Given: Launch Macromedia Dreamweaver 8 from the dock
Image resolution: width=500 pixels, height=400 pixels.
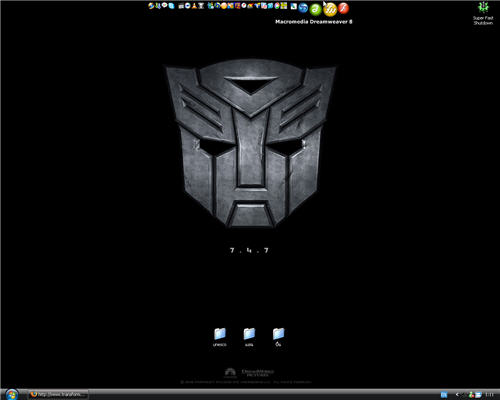Looking at the screenshot, I should (x=315, y=9).
